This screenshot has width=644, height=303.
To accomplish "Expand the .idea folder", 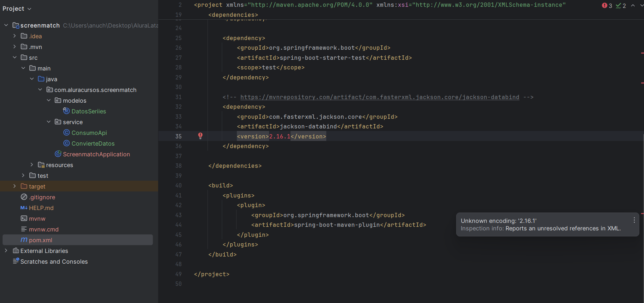I will [14, 36].
